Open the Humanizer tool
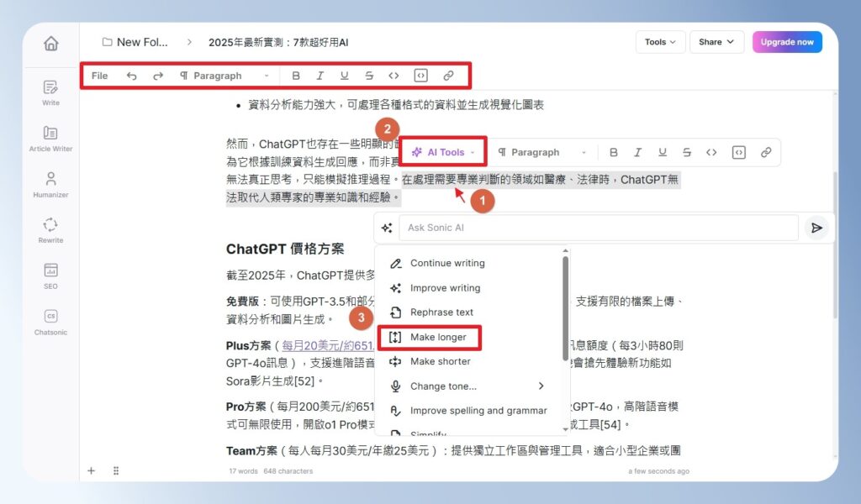Image resolution: width=861 pixels, height=504 pixels. [50, 185]
